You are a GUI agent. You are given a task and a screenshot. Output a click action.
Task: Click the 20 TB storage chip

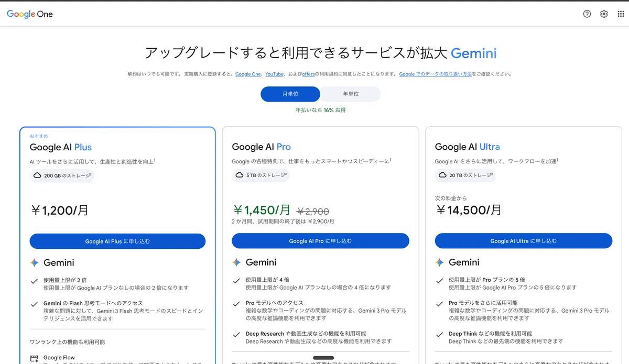click(x=465, y=175)
